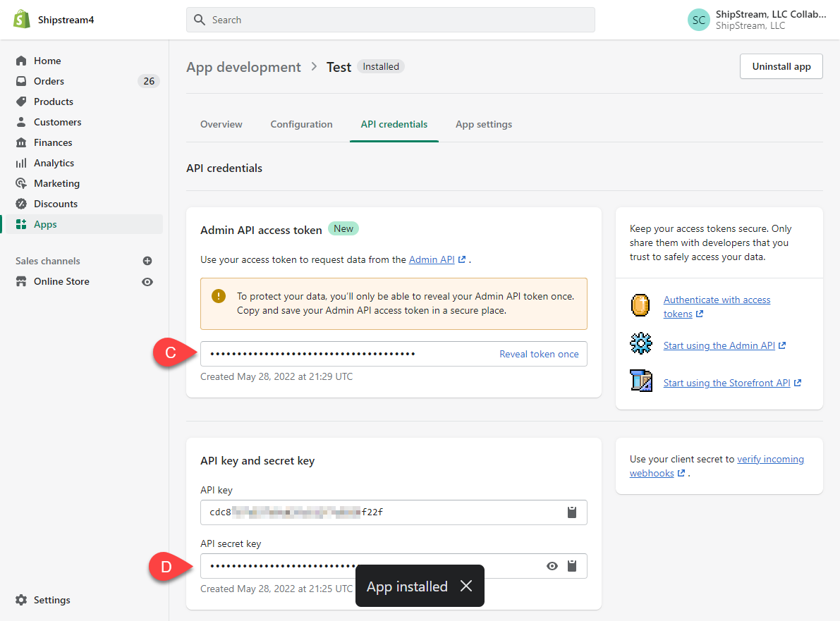Copy the API secret key to clipboard
The width and height of the screenshot is (840, 621).
[x=572, y=566]
